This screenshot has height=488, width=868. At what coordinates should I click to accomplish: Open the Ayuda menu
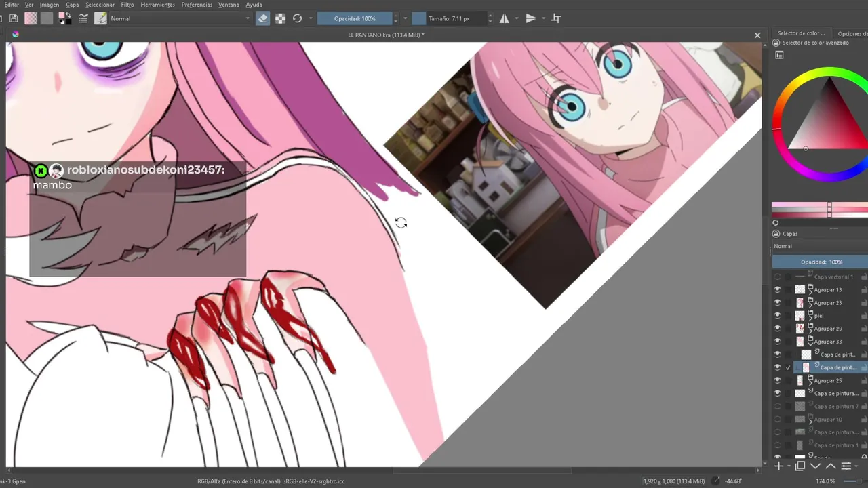[254, 5]
